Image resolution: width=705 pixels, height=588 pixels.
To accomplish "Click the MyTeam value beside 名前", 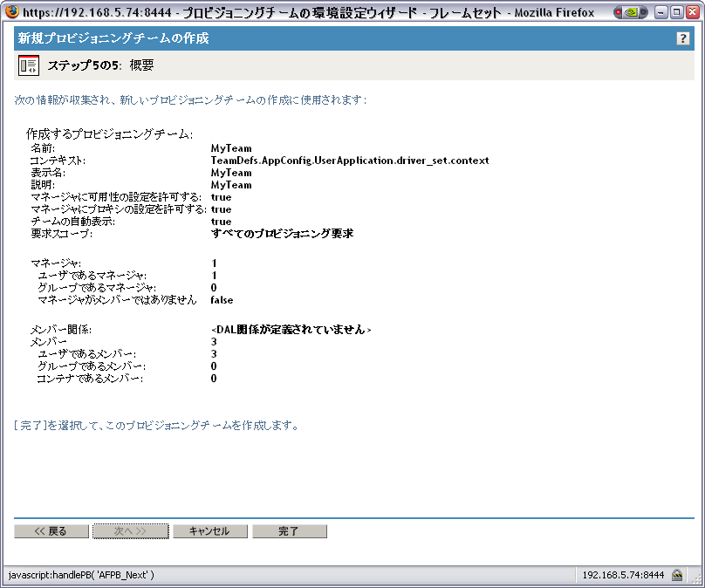I will pos(231,148).
